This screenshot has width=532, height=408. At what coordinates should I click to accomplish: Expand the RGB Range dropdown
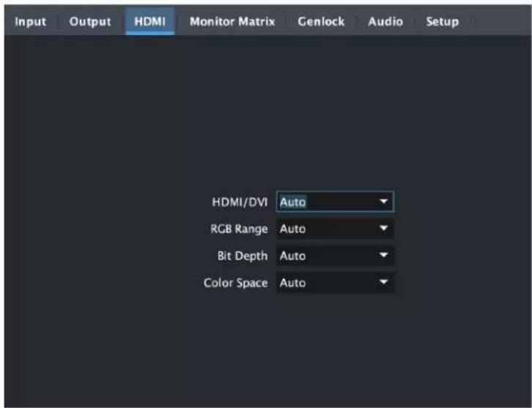coord(335,229)
